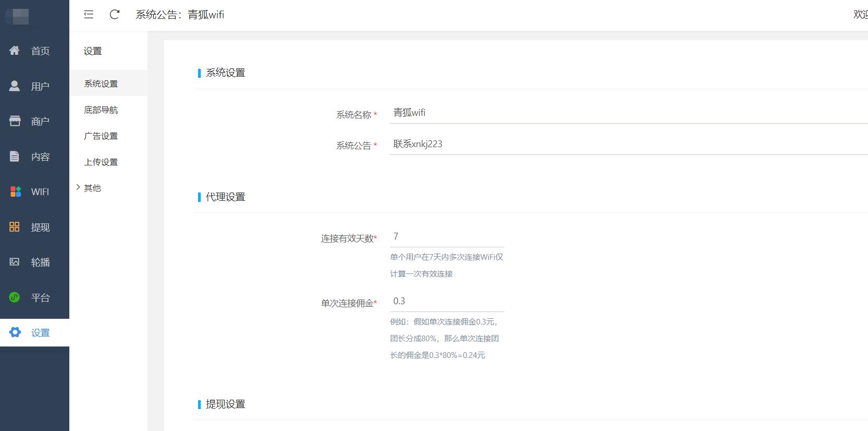The height and width of the screenshot is (431, 868).
Task: Click the orange grid icon for 提现
Action: point(15,226)
